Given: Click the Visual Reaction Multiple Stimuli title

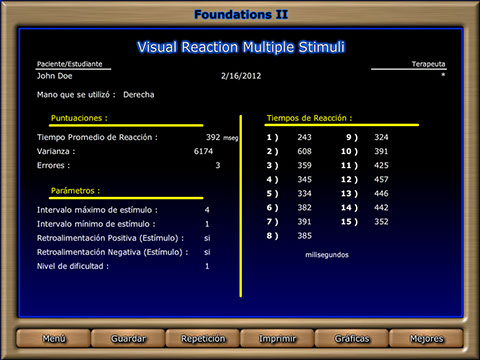Looking at the screenshot, I should [x=241, y=47].
